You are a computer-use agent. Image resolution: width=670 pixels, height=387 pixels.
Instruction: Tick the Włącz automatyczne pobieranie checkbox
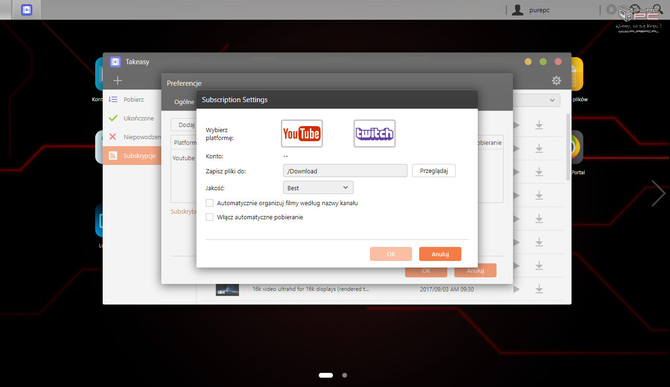(209, 217)
